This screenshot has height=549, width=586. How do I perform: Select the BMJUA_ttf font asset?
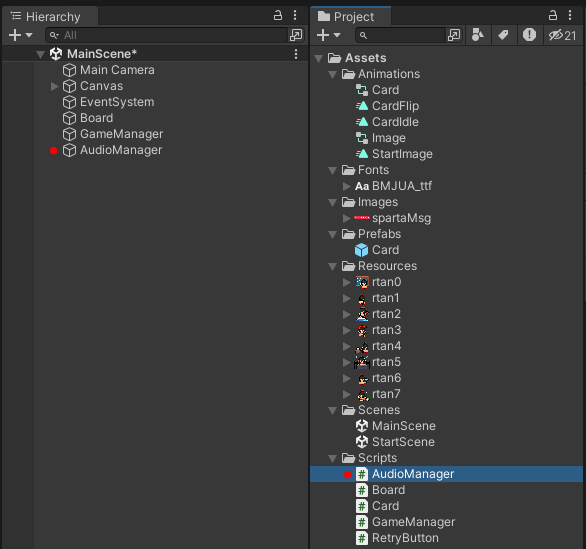click(394, 186)
